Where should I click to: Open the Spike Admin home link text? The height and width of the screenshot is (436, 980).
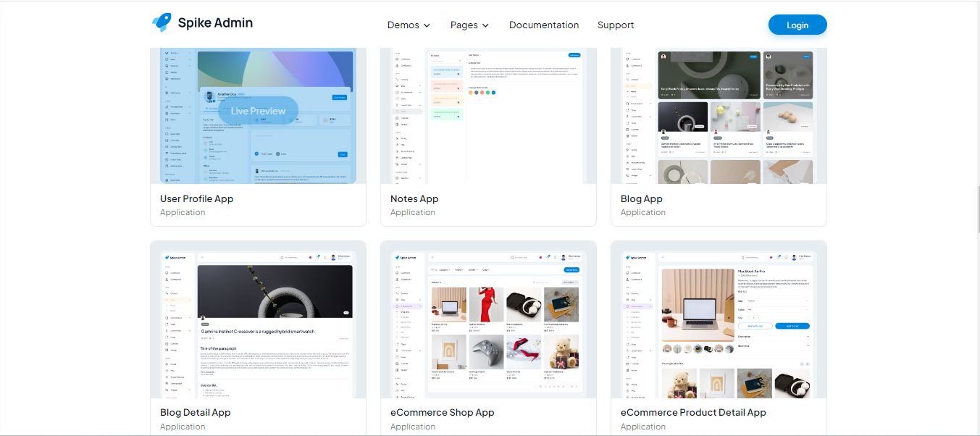215,22
